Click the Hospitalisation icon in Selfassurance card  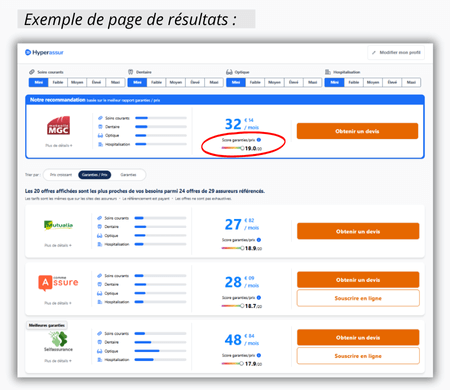99,360
